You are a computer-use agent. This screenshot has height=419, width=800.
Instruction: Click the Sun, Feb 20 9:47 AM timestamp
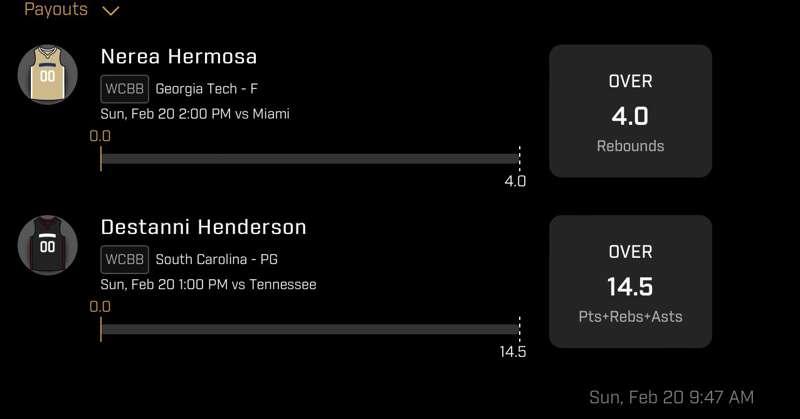tap(671, 397)
